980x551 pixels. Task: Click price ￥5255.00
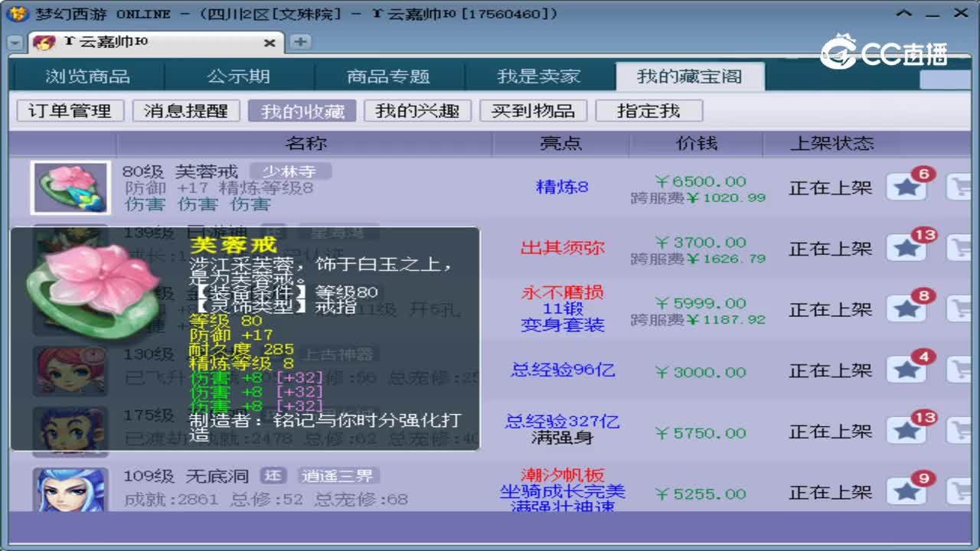point(701,494)
